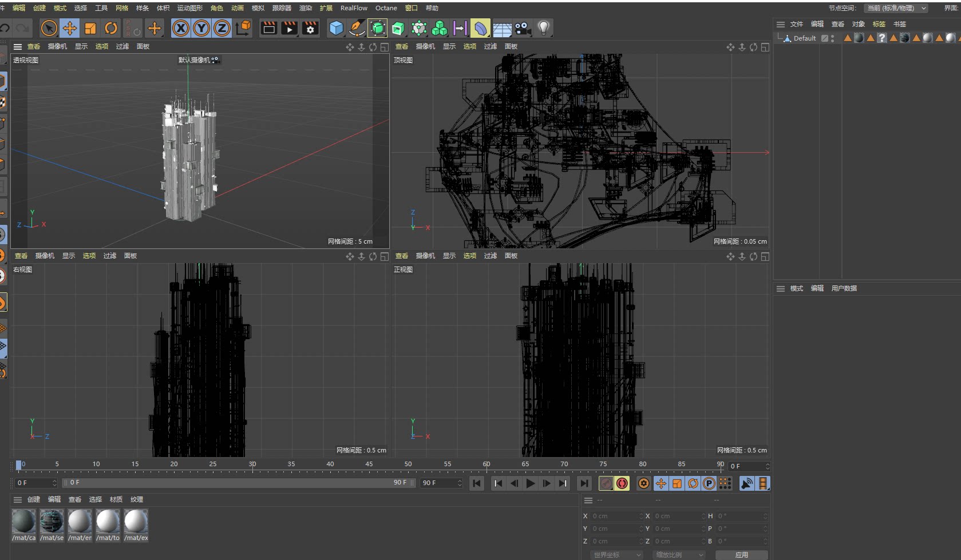Open the 运动图形 menu
The height and width of the screenshot is (560, 961).
[189, 8]
